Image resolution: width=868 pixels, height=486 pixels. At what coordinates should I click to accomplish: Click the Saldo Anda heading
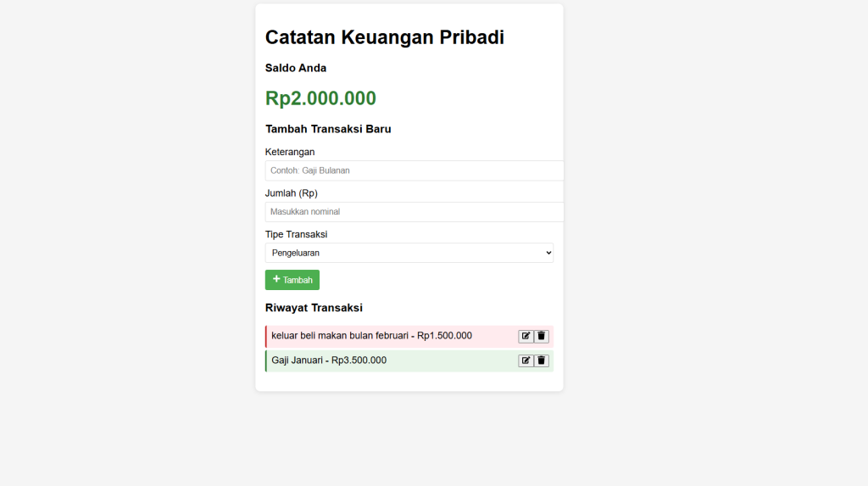coord(296,68)
